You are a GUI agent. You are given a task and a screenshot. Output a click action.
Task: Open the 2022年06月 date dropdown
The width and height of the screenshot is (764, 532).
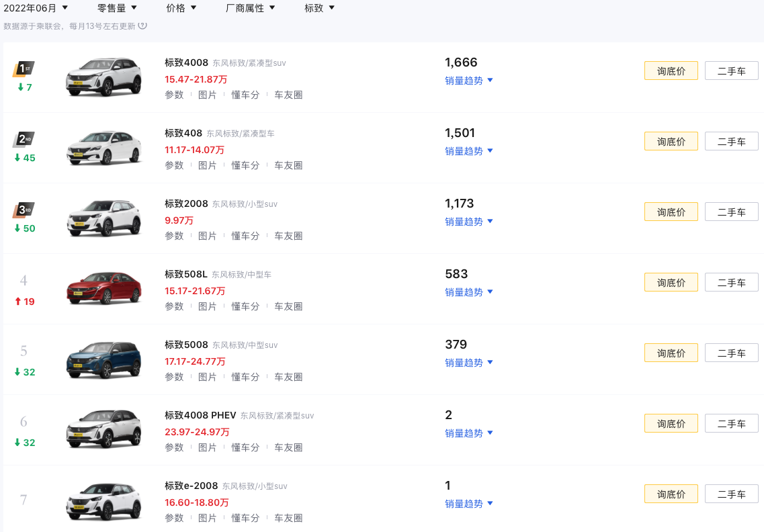coord(36,8)
